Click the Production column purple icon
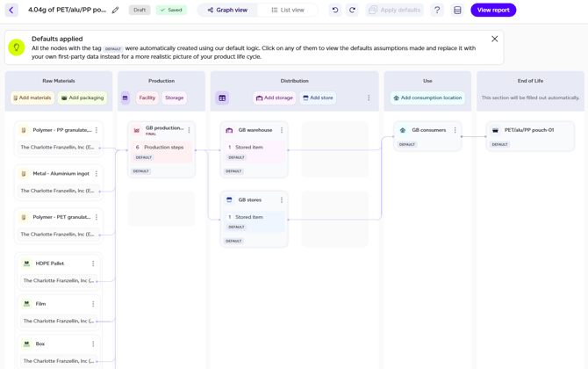Screen dimensions: 588x369 pos(125,98)
